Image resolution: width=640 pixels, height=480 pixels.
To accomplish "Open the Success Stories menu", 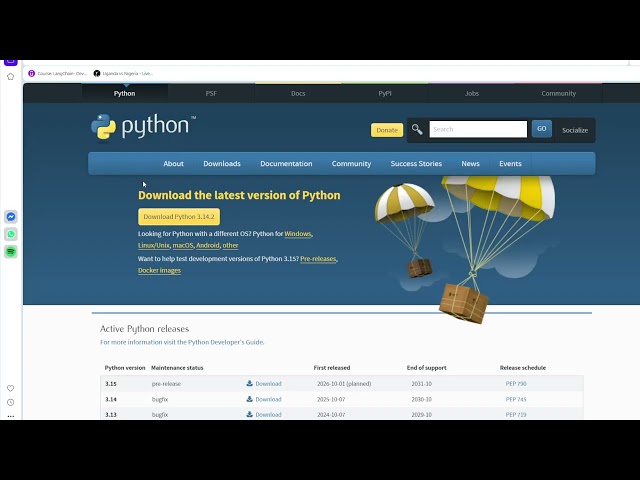I will point(416,164).
